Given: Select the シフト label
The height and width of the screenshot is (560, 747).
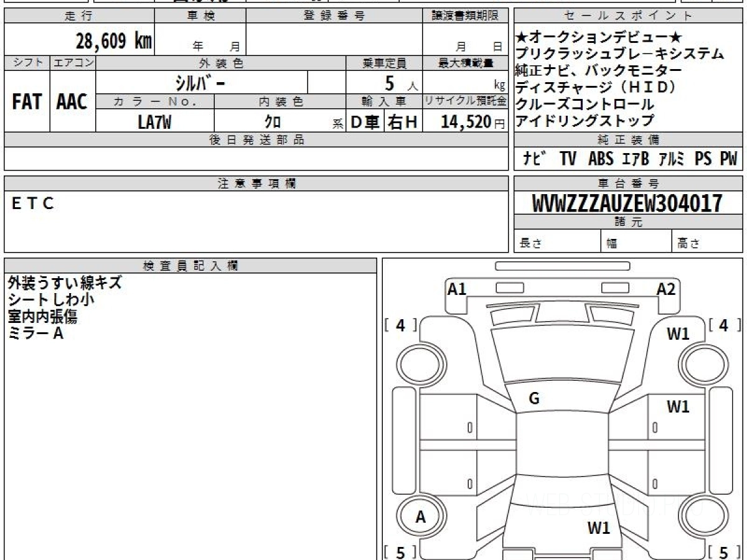Looking at the screenshot, I should (27, 63).
